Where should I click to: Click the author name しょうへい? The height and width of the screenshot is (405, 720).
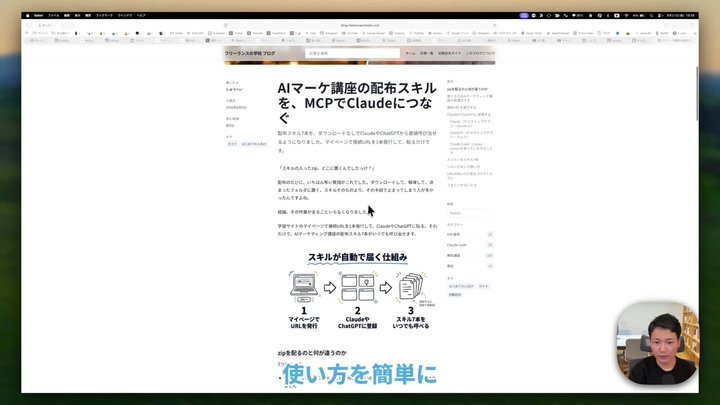234,89
